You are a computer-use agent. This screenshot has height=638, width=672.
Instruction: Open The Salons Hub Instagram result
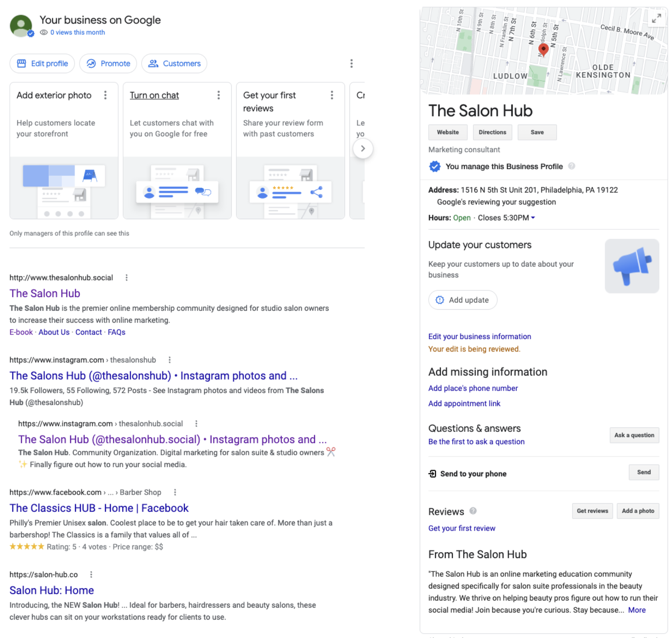tap(154, 375)
